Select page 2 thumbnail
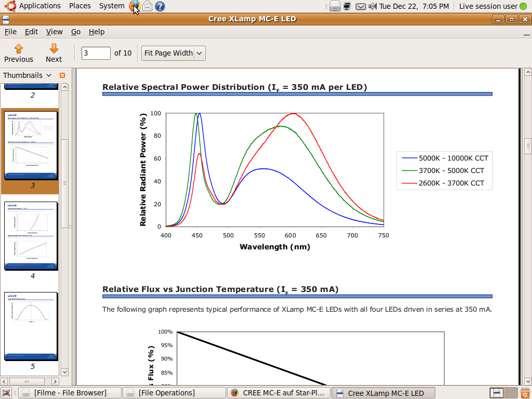The image size is (532, 399). (31, 87)
